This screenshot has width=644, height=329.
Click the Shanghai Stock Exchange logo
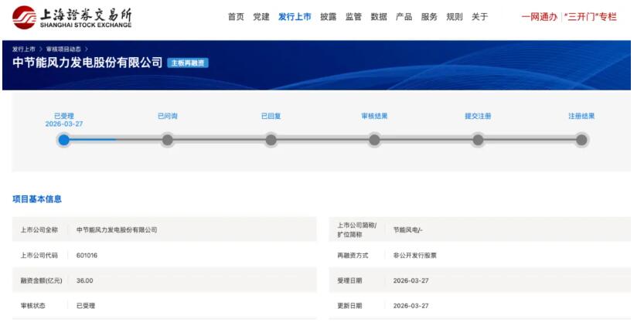72,17
